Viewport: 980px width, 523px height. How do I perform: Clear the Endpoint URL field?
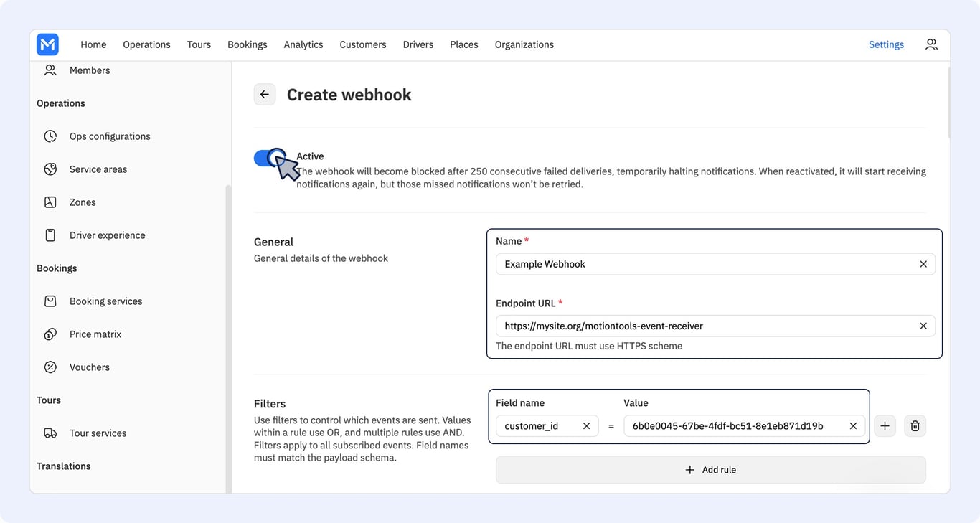[923, 326]
